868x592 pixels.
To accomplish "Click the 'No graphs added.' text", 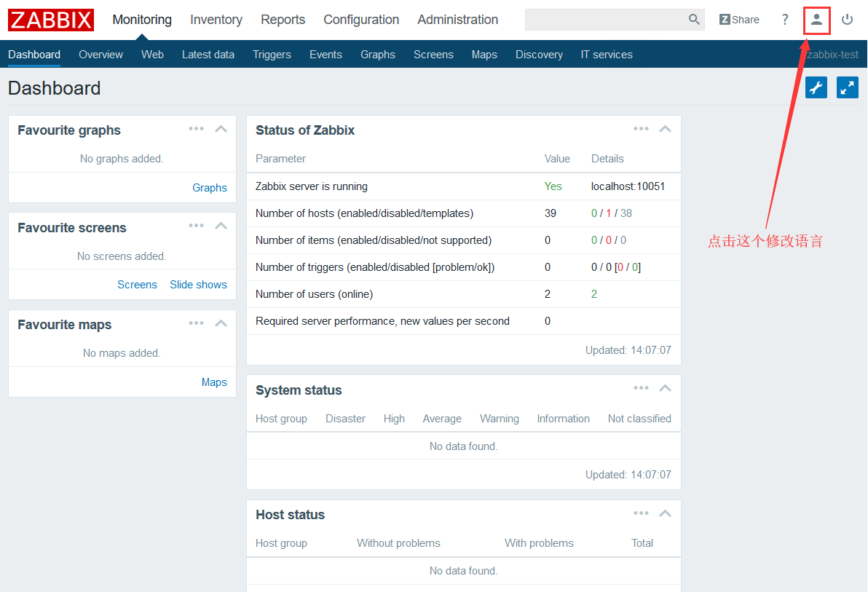I will click(122, 159).
